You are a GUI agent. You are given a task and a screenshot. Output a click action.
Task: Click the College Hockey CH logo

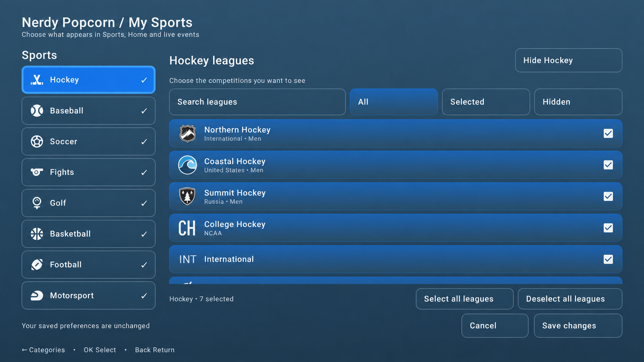point(187,228)
